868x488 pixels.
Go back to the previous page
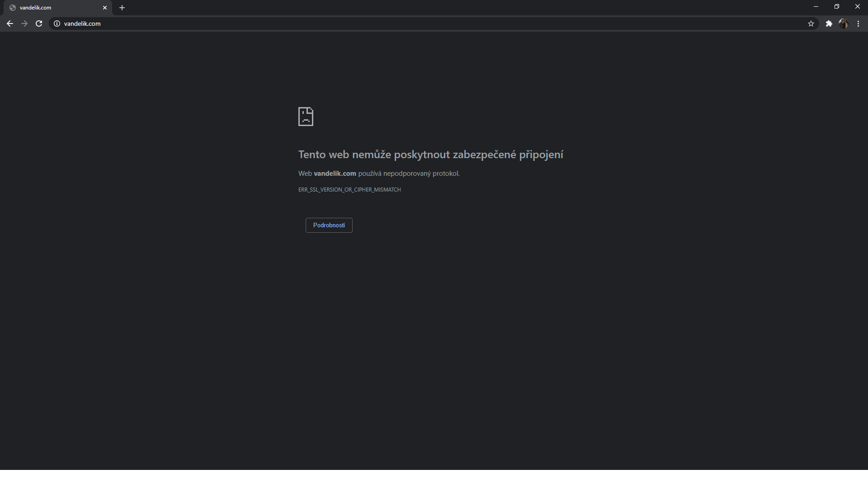(10, 23)
